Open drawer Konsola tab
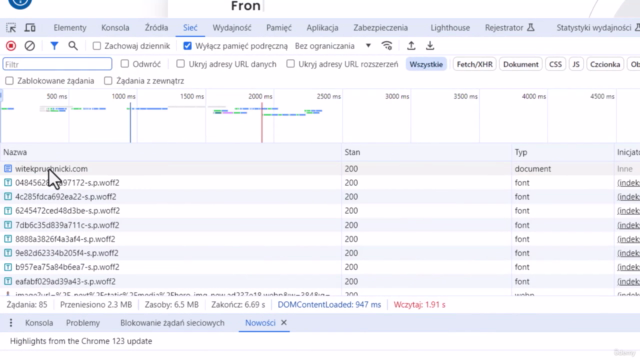640x360 pixels. pos(39,323)
